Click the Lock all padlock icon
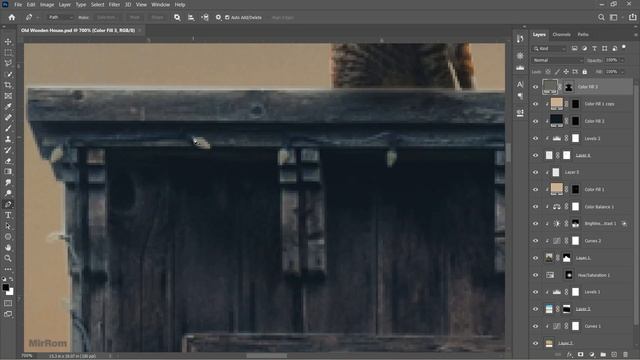 click(x=584, y=72)
